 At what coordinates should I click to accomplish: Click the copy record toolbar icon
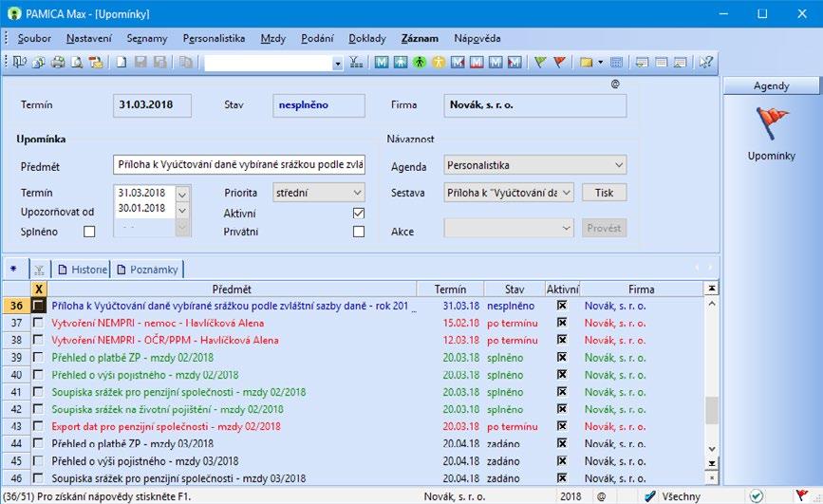tap(186, 62)
